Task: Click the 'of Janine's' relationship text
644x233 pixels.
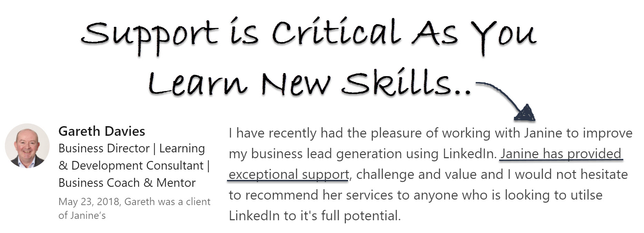Action: (x=82, y=216)
